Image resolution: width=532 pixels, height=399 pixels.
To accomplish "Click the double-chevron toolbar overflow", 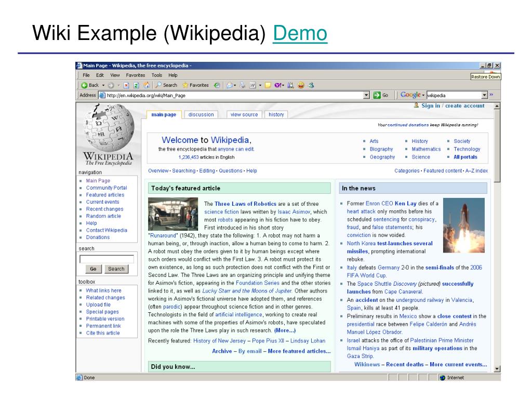I will (x=491, y=95).
